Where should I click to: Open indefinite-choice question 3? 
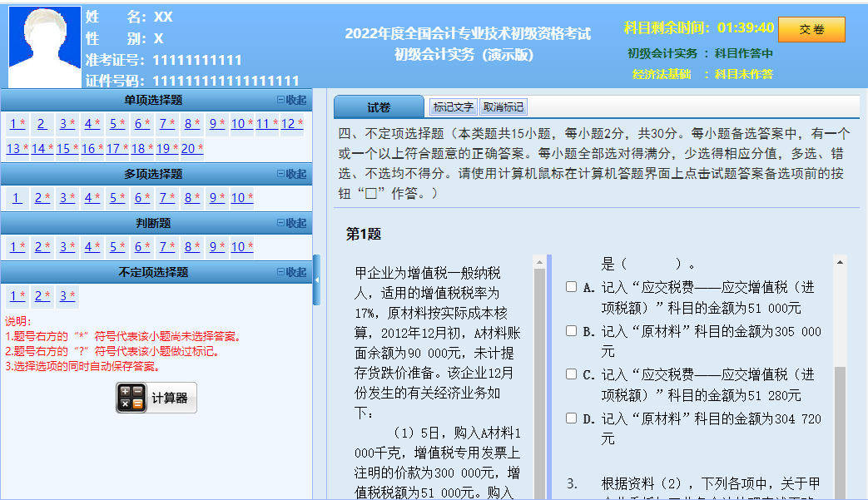click(x=67, y=295)
